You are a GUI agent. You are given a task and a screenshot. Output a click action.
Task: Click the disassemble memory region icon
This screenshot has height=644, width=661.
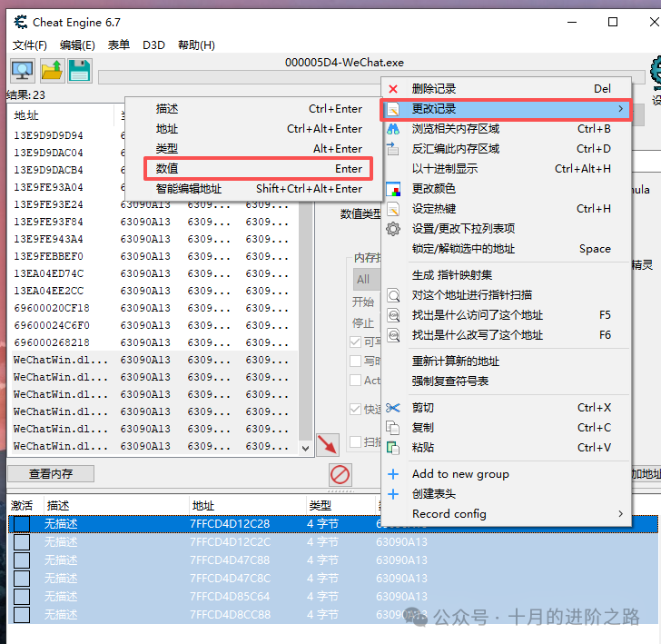coord(393,149)
